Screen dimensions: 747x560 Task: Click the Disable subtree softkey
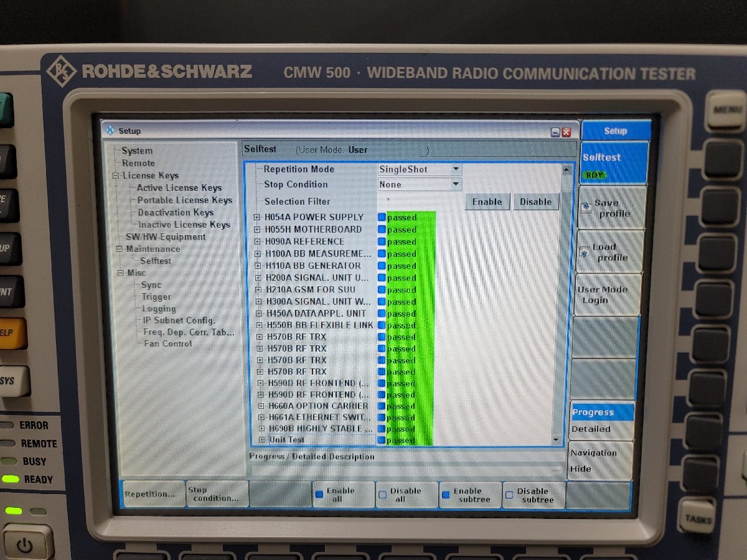point(534,495)
